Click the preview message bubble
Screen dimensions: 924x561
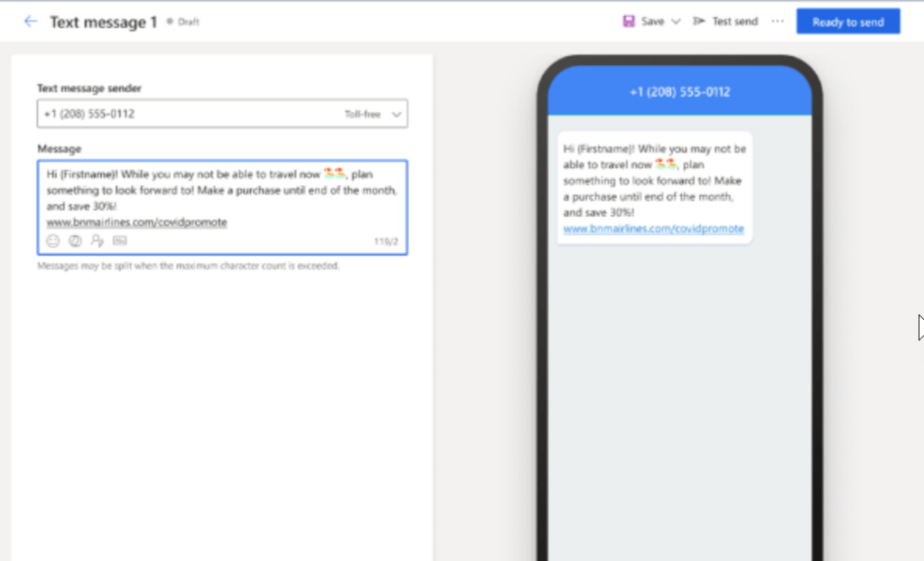click(654, 181)
